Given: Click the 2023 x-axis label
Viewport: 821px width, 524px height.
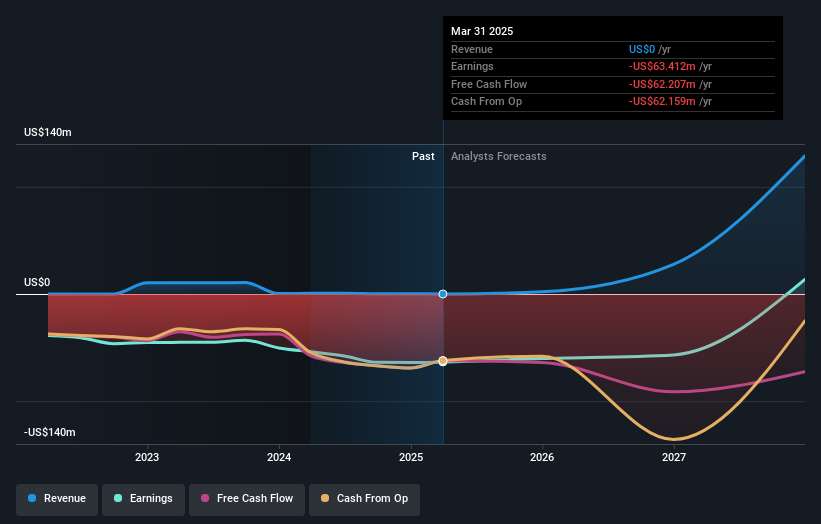Looking at the screenshot, I should tap(147, 457).
